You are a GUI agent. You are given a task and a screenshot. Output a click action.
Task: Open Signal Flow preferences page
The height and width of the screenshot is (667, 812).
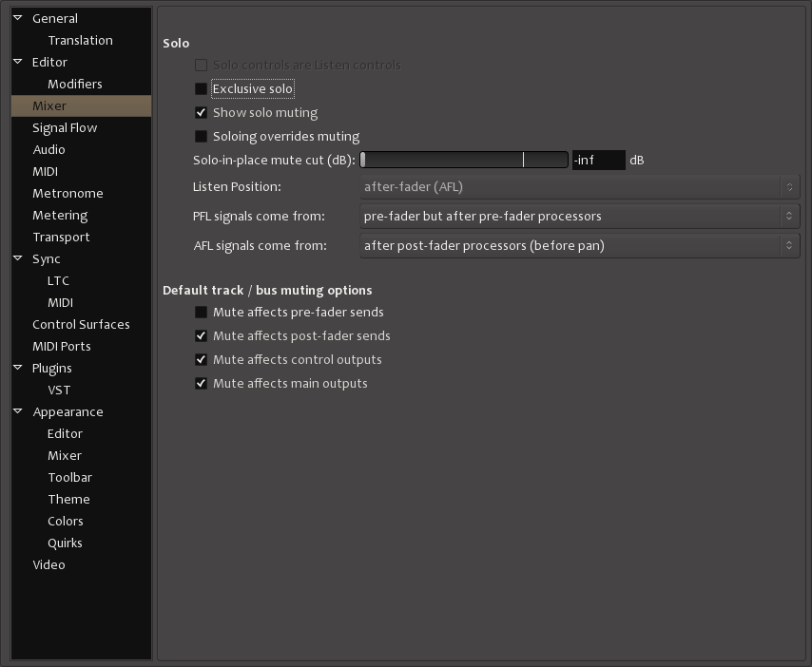click(65, 128)
